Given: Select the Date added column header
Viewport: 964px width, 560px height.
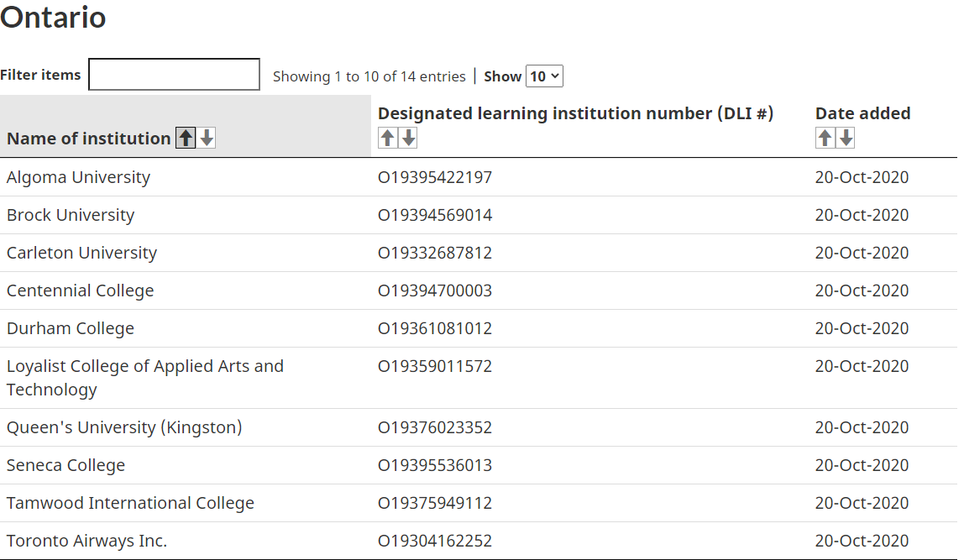Looking at the screenshot, I should (x=862, y=113).
